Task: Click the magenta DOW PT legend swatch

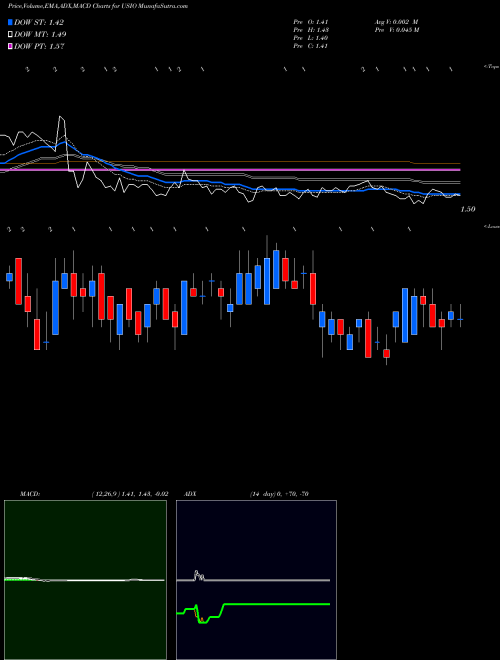Action: pos(10,46)
